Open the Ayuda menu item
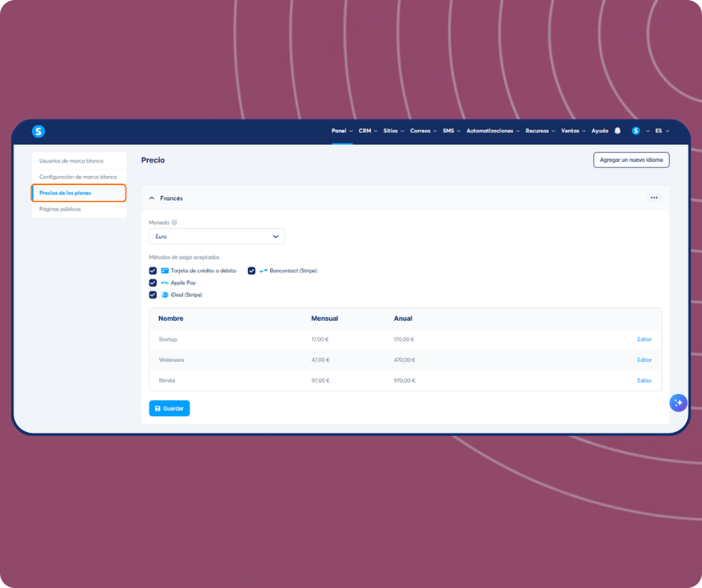Screen dimensions: 702x588 [600, 131]
